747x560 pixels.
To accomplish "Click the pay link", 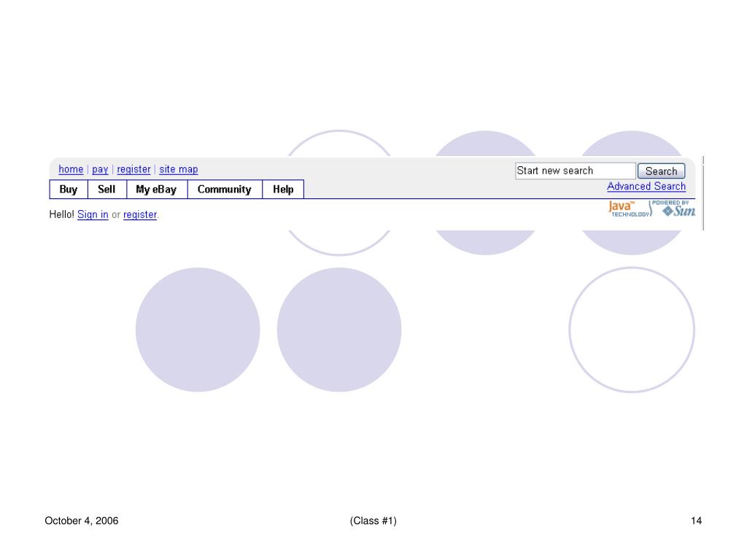I will pos(100,169).
